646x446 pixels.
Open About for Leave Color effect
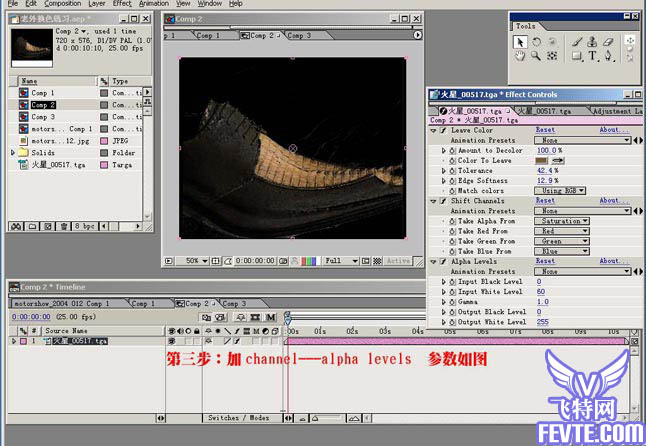pyautogui.click(x=614, y=130)
